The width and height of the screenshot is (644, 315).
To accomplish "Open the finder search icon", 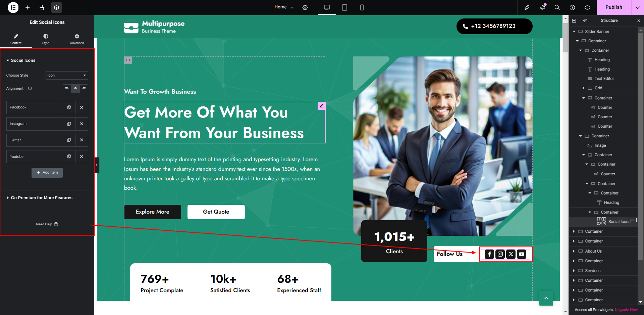I will 557,7.
